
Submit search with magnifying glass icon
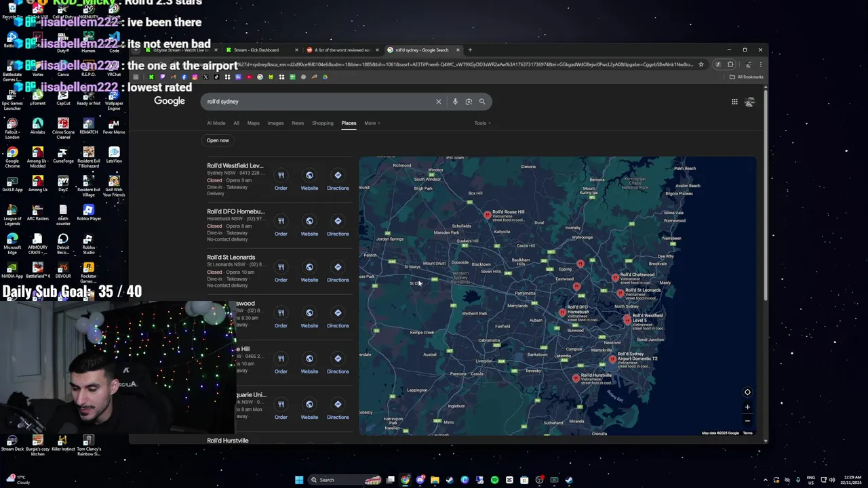pos(482,102)
